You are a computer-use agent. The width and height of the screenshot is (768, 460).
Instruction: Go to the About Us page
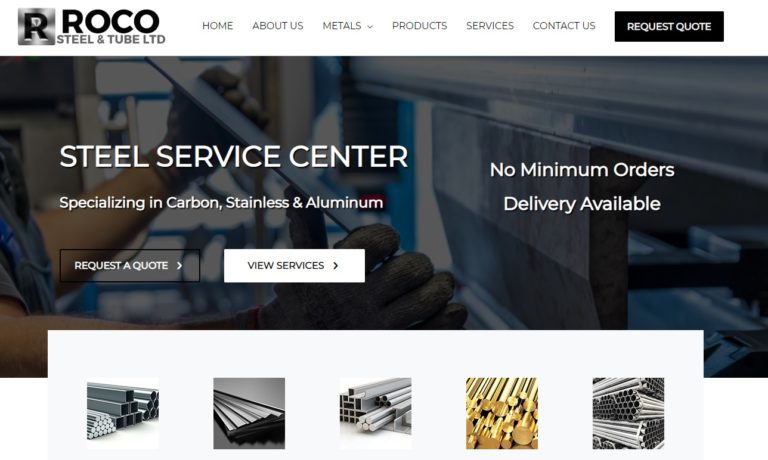tap(278, 25)
